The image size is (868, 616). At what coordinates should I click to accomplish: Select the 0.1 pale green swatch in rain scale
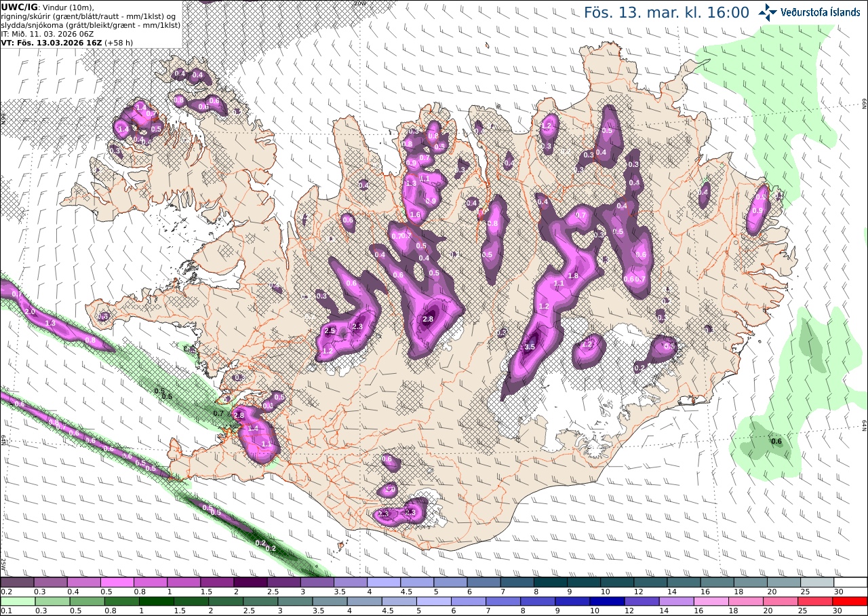coord(17,601)
